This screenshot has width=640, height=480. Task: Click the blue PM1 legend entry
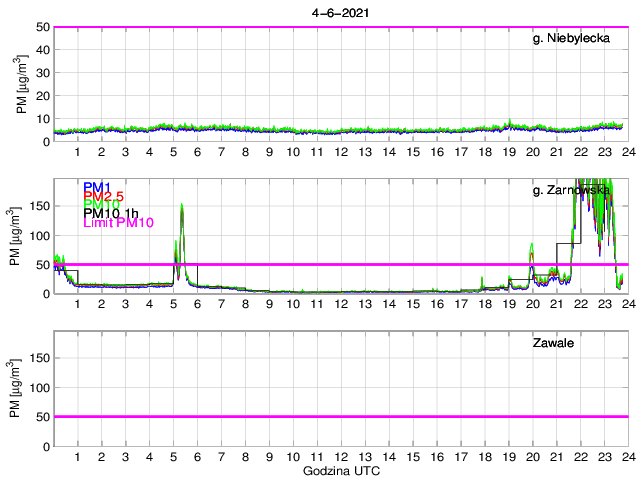[x=97, y=187]
